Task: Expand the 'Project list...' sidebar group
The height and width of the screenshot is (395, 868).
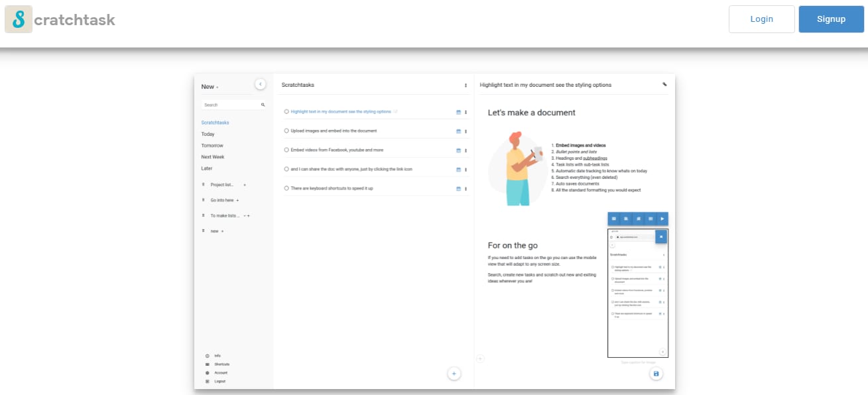Action: pos(204,185)
